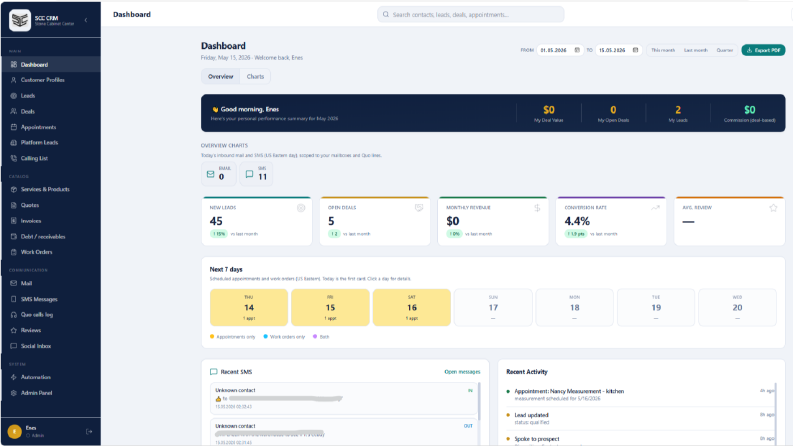The height and width of the screenshot is (446, 793).
Task: Open the TO date calendar picker icon
Action: click(636, 50)
